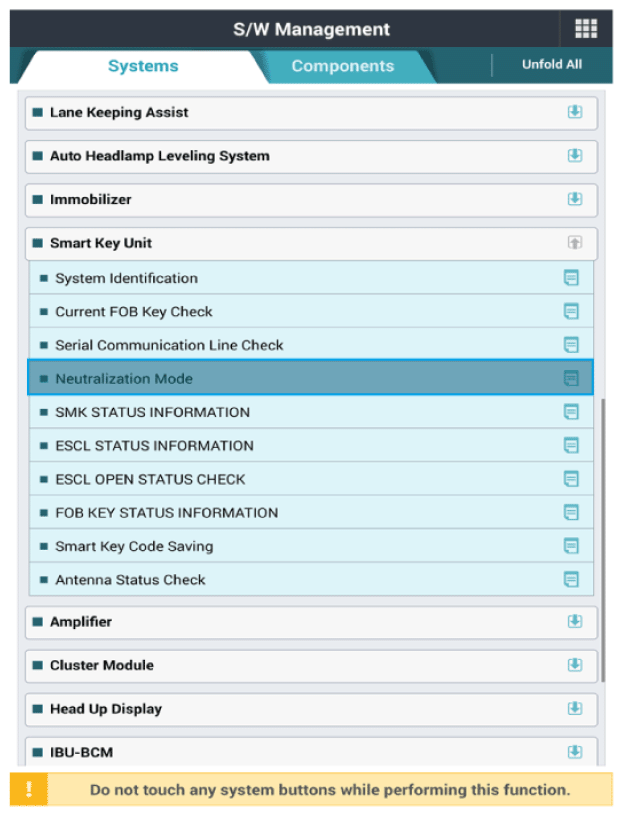Switch to the Components tab
The height and width of the screenshot is (816, 623).
pos(342,67)
